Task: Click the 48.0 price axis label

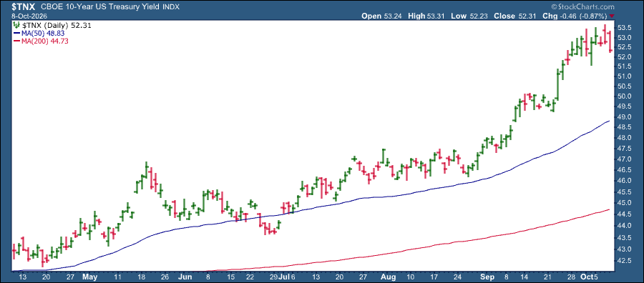Action: (624, 138)
